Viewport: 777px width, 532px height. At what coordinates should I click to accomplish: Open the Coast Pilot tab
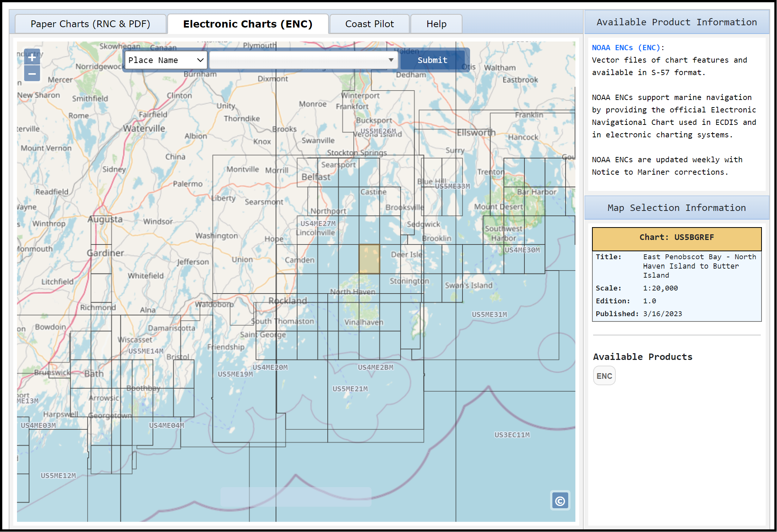tap(369, 24)
